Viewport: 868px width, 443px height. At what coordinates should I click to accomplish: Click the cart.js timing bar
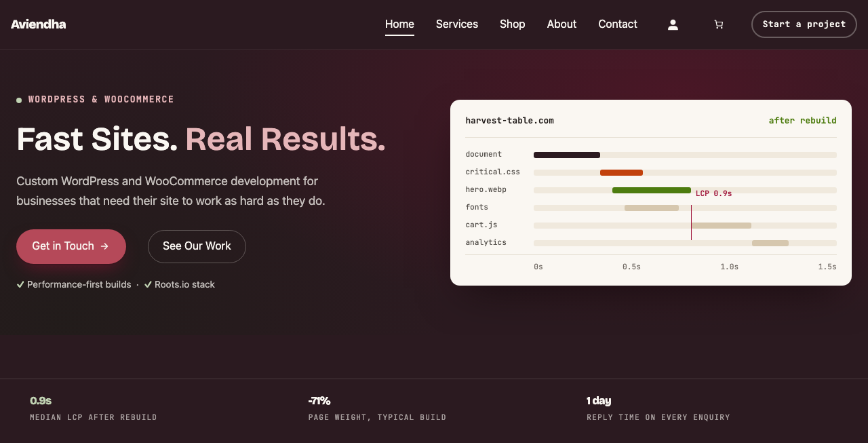point(721,225)
